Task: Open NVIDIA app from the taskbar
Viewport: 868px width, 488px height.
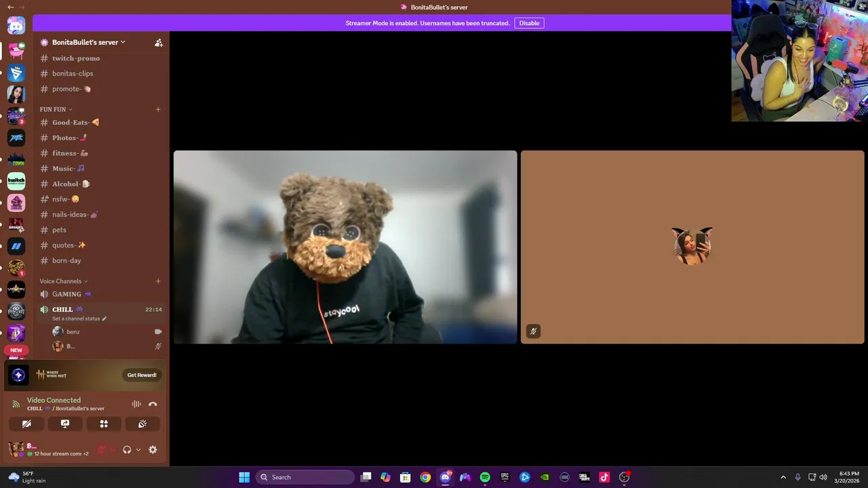Action: (545, 477)
